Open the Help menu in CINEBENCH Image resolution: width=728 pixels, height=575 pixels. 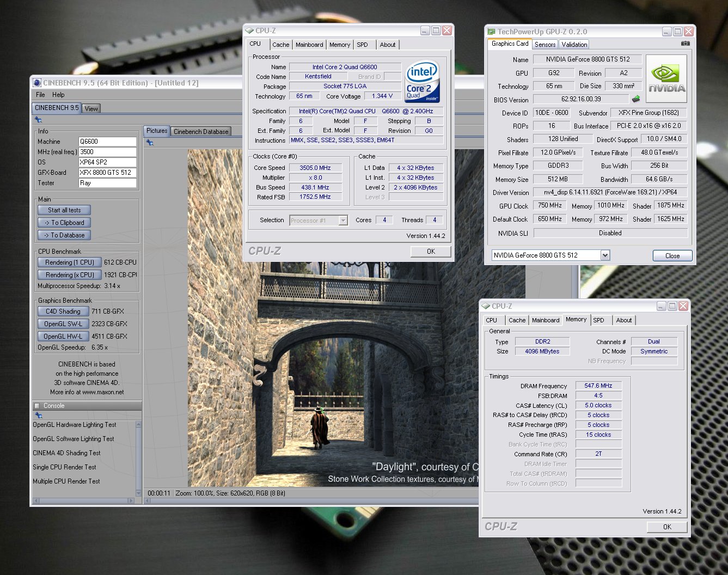58,95
